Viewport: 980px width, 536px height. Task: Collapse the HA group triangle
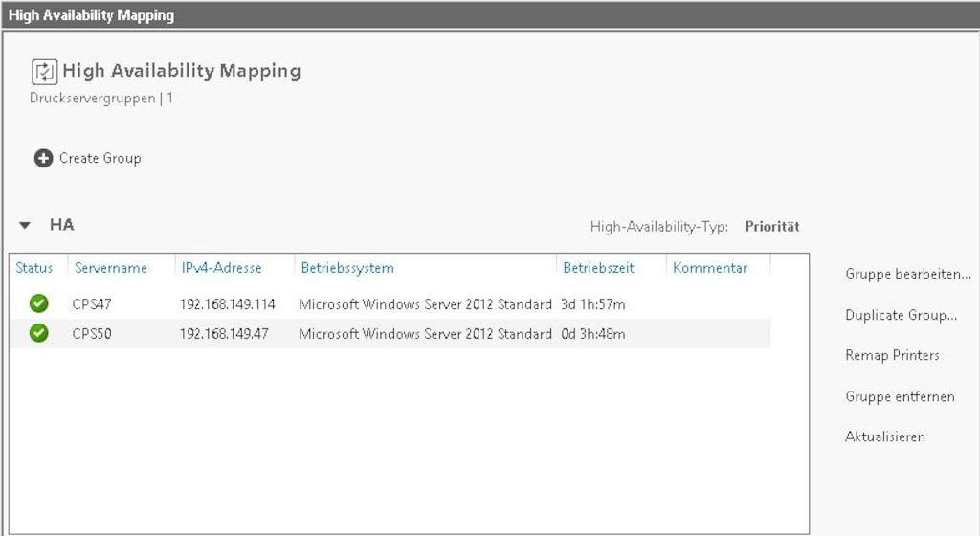coord(24,226)
